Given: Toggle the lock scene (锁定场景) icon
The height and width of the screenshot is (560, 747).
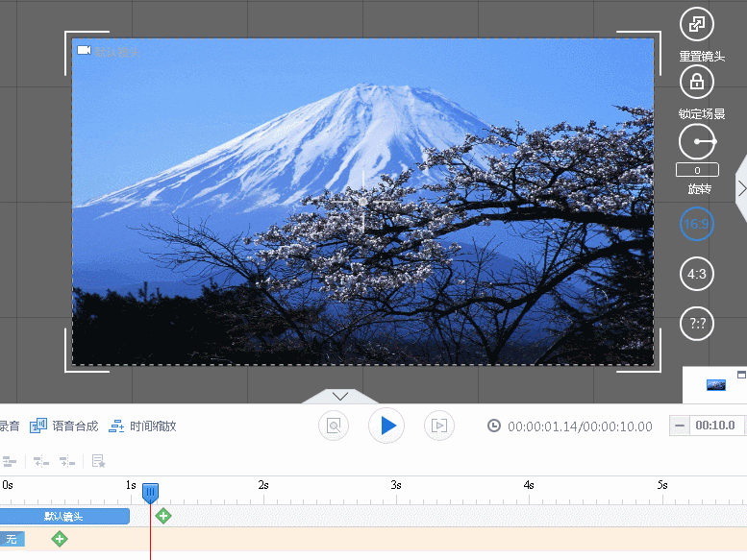Looking at the screenshot, I should point(696,82).
